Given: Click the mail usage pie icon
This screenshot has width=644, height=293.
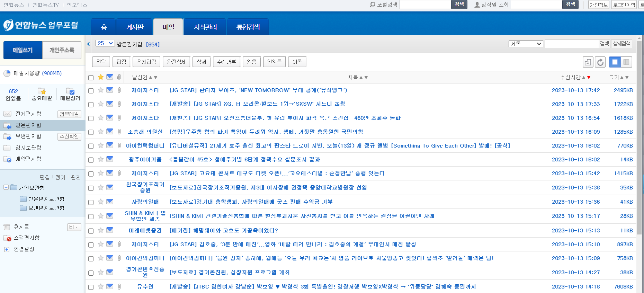Looking at the screenshot, I should click(x=7, y=73).
